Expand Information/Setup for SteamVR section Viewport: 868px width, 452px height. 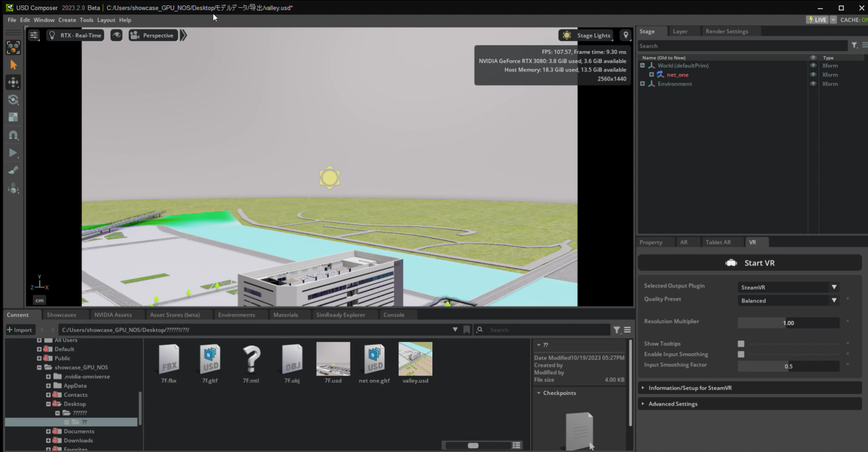tap(749, 388)
